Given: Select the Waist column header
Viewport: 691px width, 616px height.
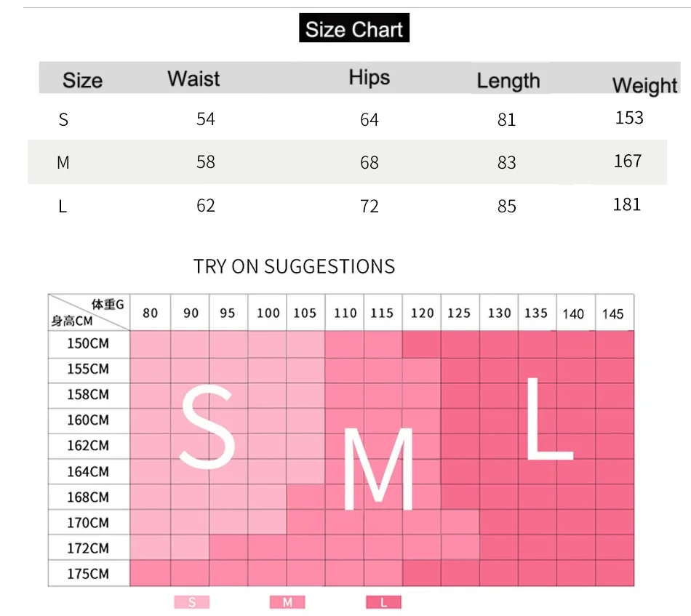Looking at the screenshot, I should tap(193, 79).
